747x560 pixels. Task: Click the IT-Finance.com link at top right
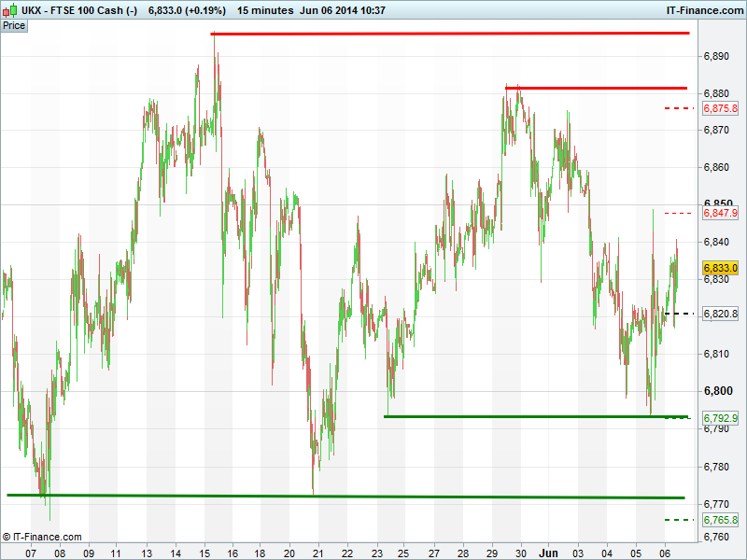[703, 10]
